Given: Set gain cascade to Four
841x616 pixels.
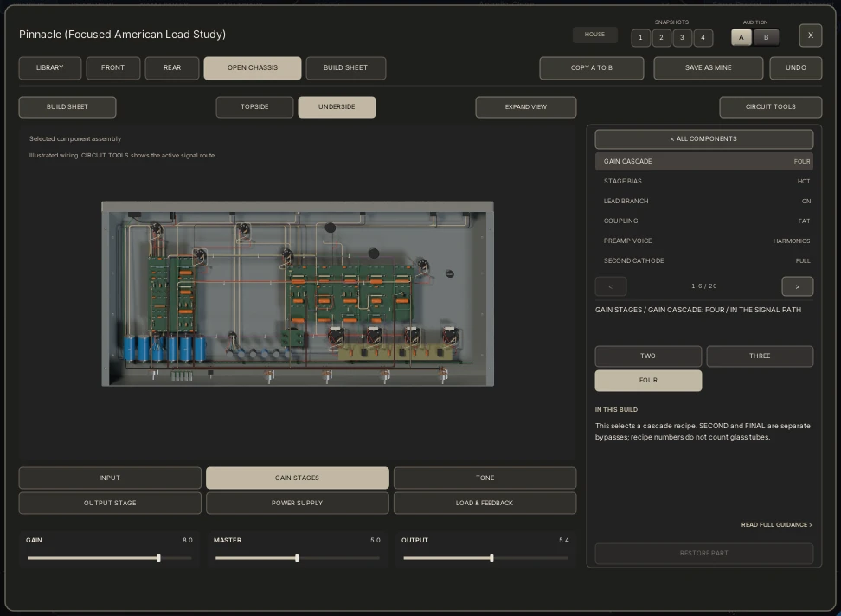Looking at the screenshot, I should click(648, 380).
